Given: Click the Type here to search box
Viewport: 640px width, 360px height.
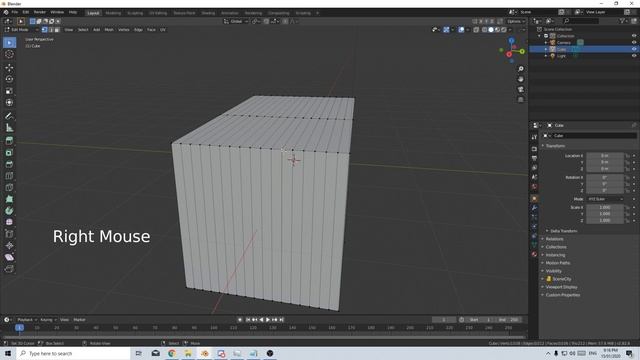Looking at the screenshot, I should tap(73, 353).
